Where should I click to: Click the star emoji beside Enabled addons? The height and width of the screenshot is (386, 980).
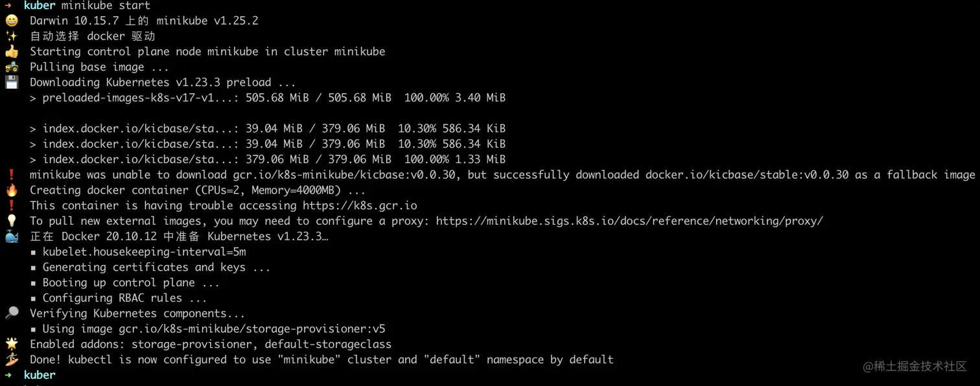click(11, 345)
